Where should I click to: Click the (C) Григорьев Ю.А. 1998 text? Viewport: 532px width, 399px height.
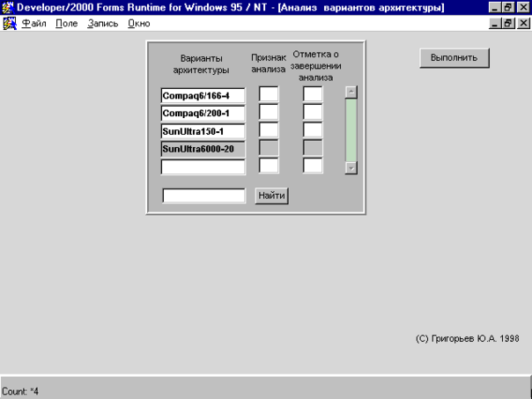pos(467,338)
